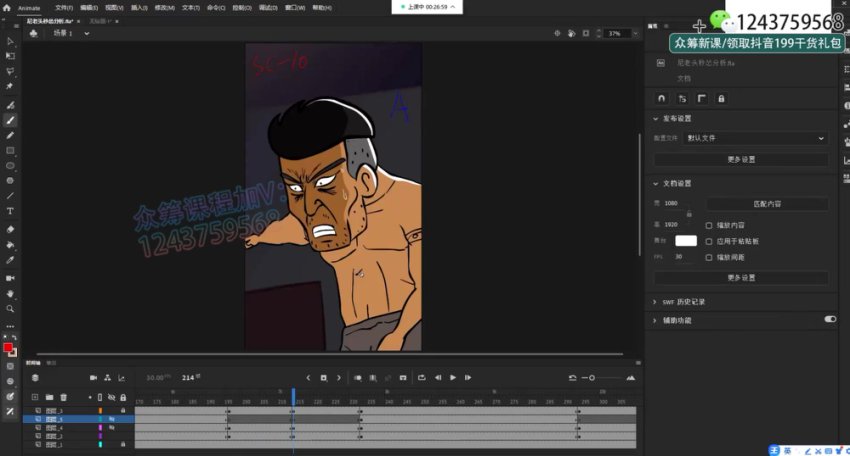Check the 应用于粘贴板 option
Viewport: 850px width, 456px height.
709,241
